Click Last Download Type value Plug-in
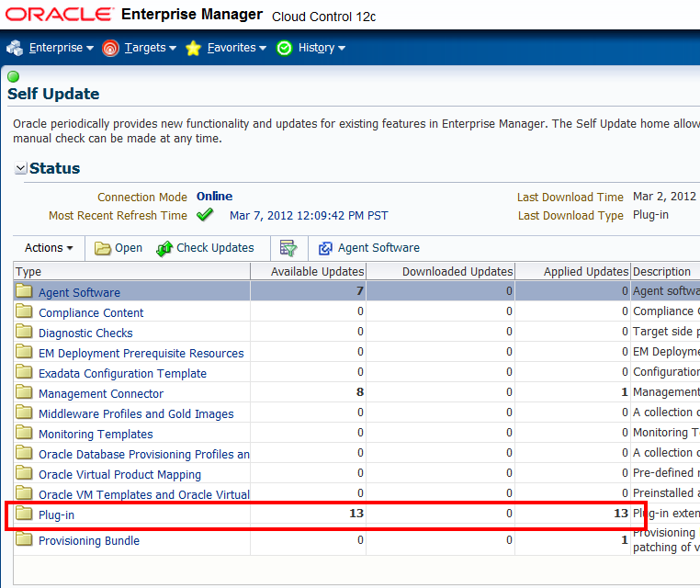Viewport: 700px width, 588px height. point(651,215)
